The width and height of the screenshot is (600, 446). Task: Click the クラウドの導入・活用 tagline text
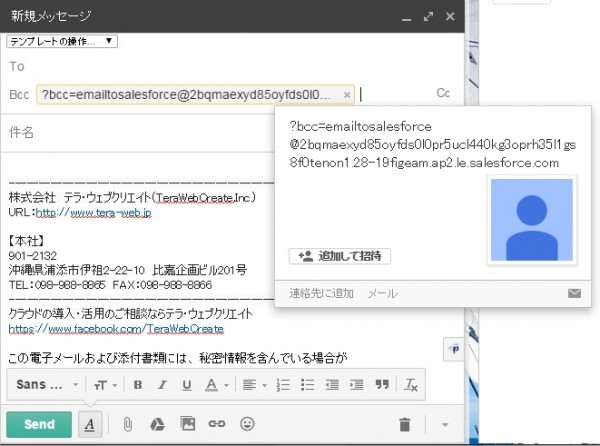130,314
